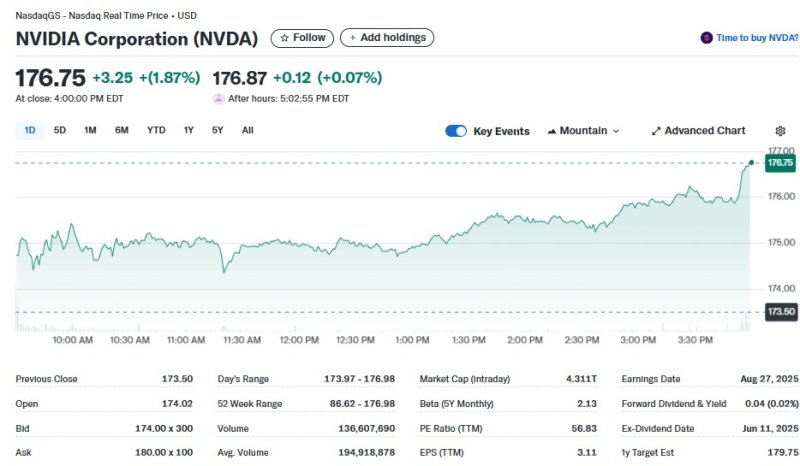Image resolution: width=800 pixels, height=466 pixels.
Task: Select the 1Y range tab
Action: 188,130
